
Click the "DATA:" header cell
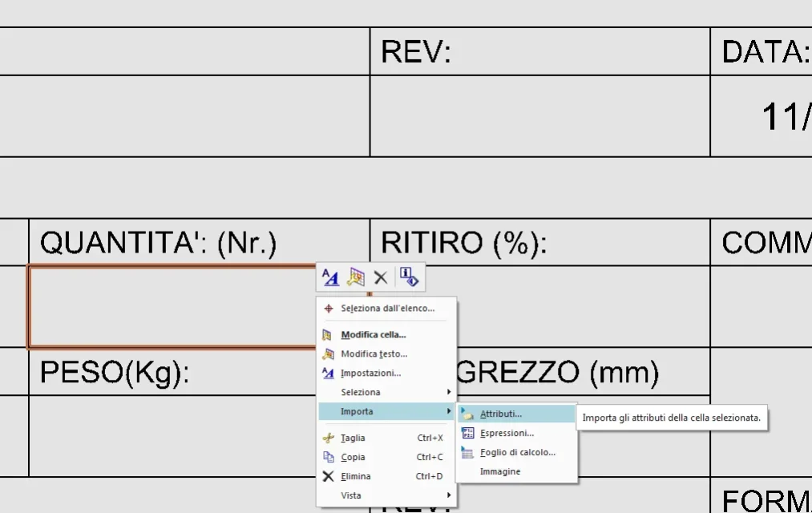pos(762,51)
